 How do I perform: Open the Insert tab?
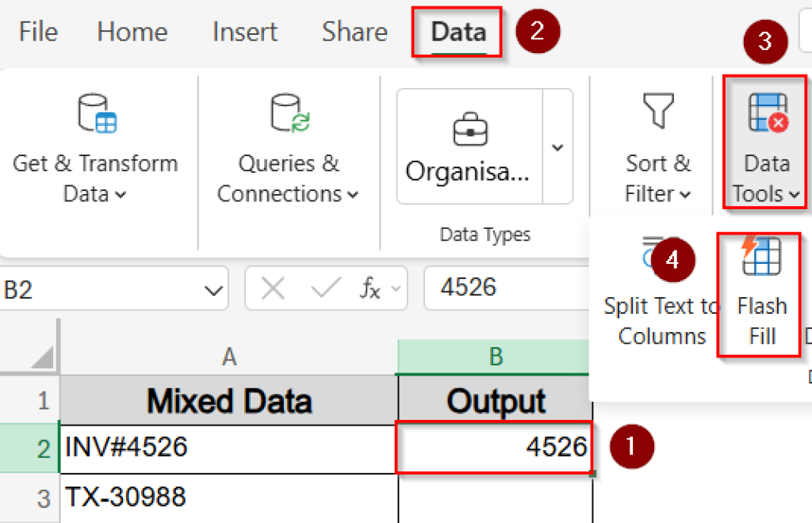(x=244, y=32)
